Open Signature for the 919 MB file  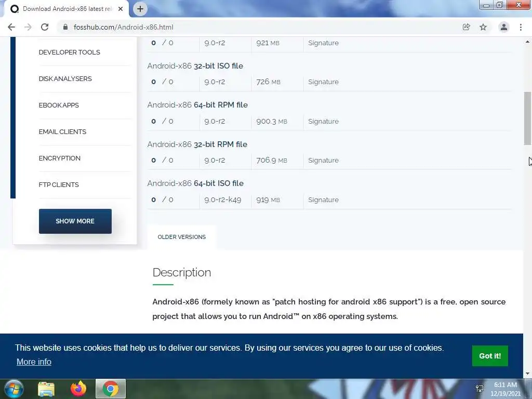[x=323, y=200]
